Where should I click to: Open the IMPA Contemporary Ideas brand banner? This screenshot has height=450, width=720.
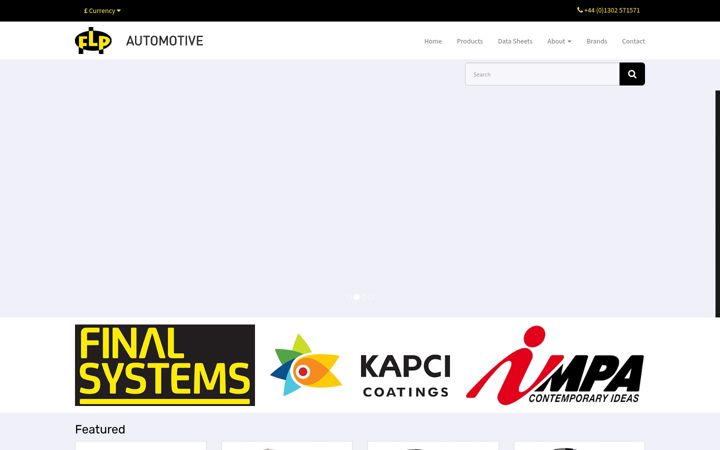pos(555,365)
